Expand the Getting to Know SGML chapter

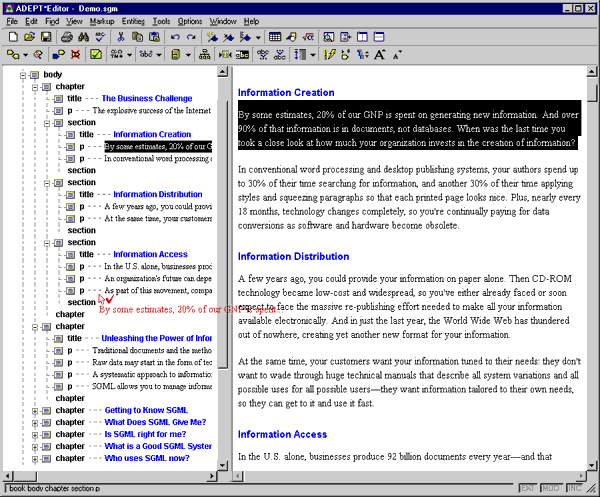coord(35,411)
